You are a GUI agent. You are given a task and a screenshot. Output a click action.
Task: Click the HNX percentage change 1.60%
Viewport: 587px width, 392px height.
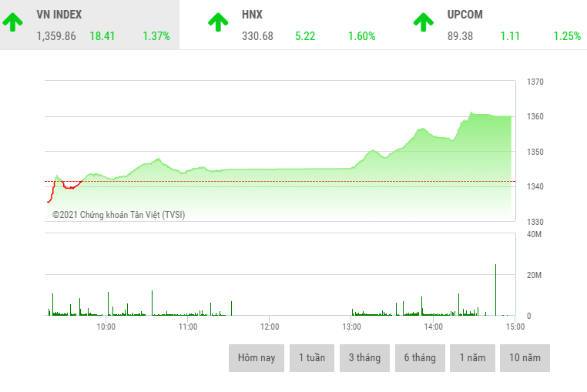[361, 36]
